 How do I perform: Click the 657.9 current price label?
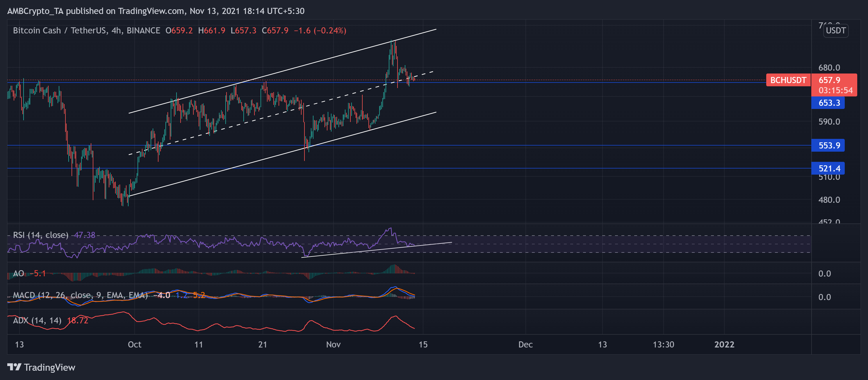click(829, 80)
